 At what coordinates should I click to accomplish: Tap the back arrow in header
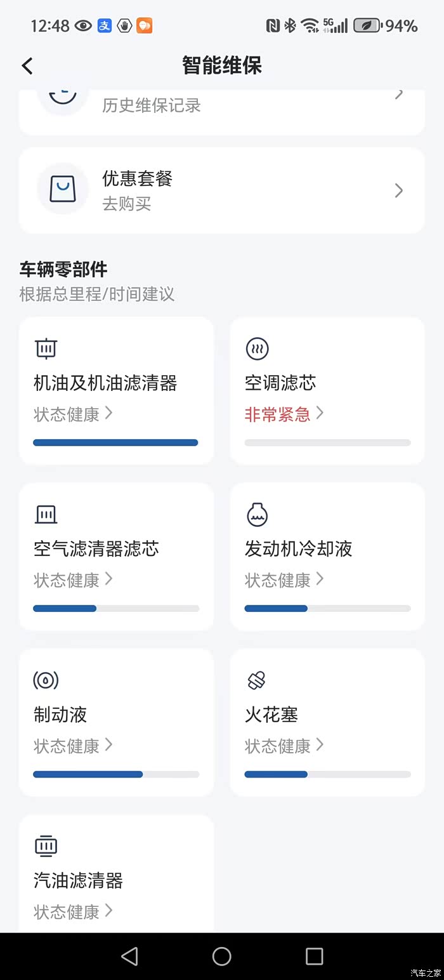27,65
